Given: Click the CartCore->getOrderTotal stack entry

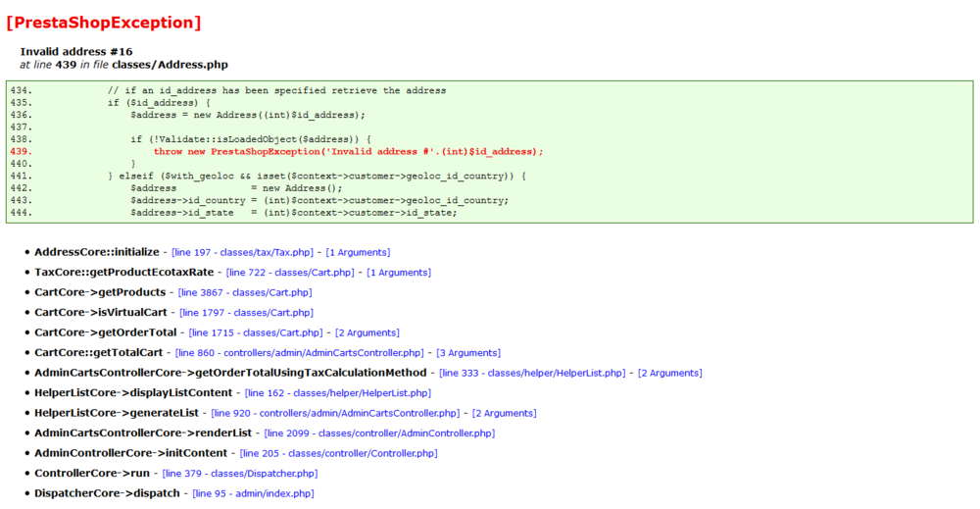Looking at the screenshot, I should 106,332.
